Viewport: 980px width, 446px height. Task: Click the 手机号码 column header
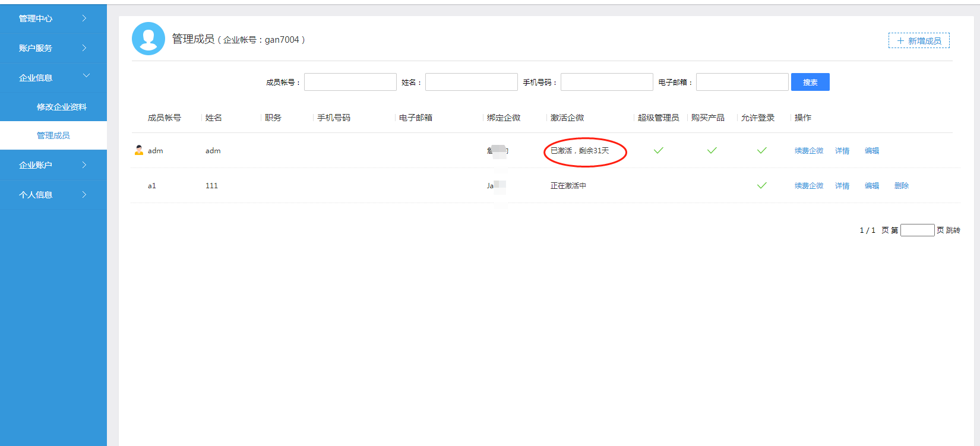[x=334, y=118]
